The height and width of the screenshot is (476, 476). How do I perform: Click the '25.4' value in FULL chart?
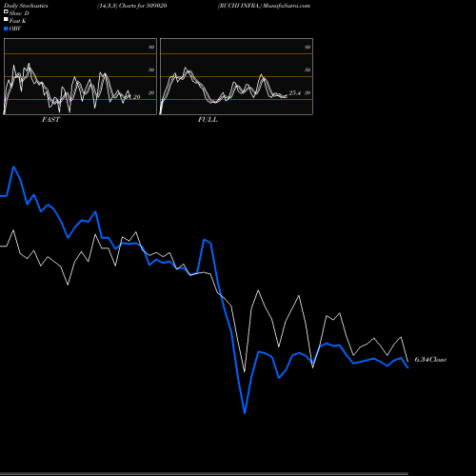[295, 92]
